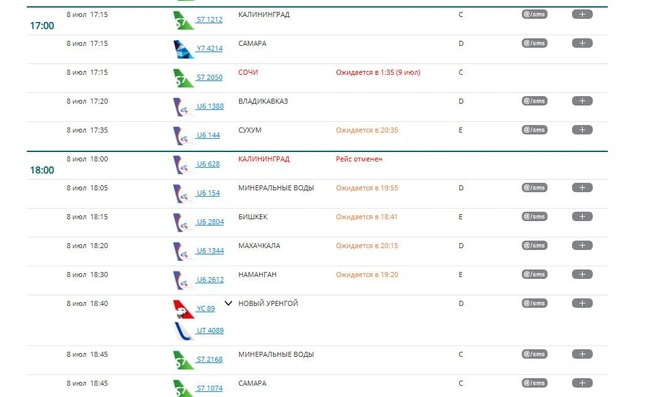Expand the plus button for the Владикавказ row
Image resolution: width=656 pixels, height=397 pixels.
[582, 101]
